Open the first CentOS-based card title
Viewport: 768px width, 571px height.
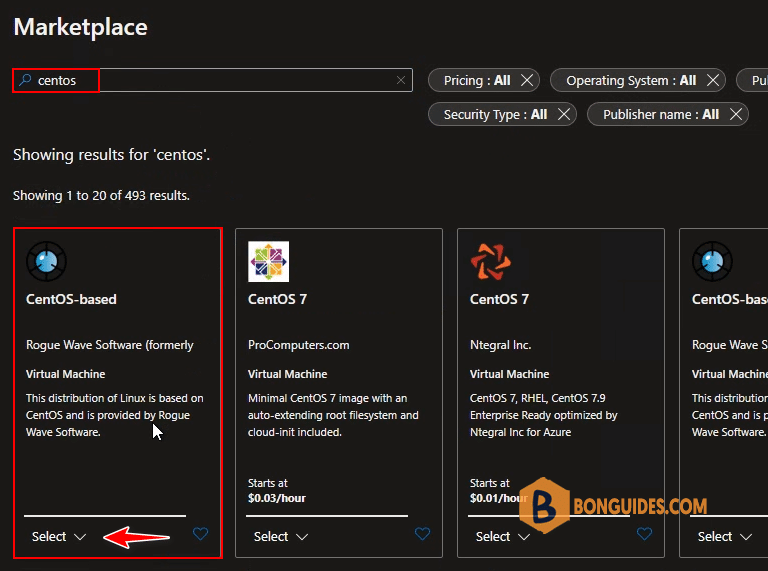(x=71, y=299)
